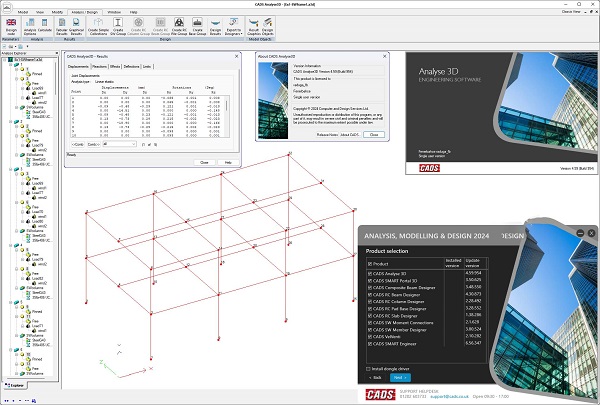Collapse the root tree node in Explorer

tap(5, 60)
